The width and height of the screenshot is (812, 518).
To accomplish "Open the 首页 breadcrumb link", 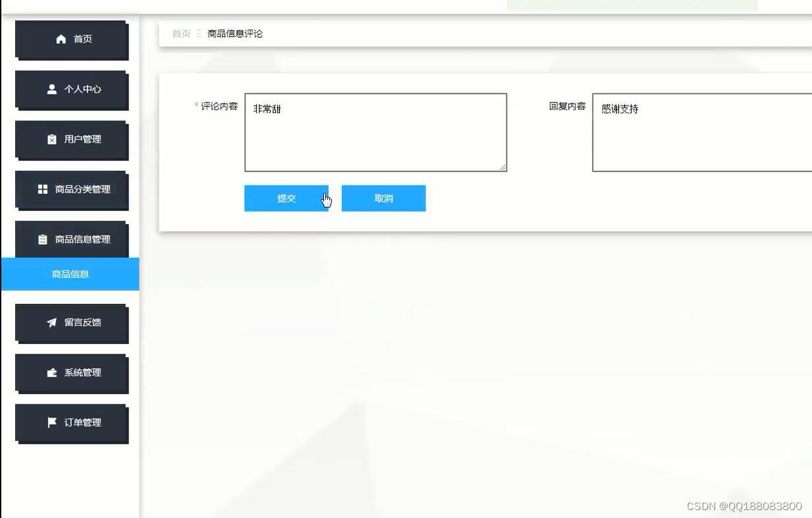I will click(x=180, y=33).
